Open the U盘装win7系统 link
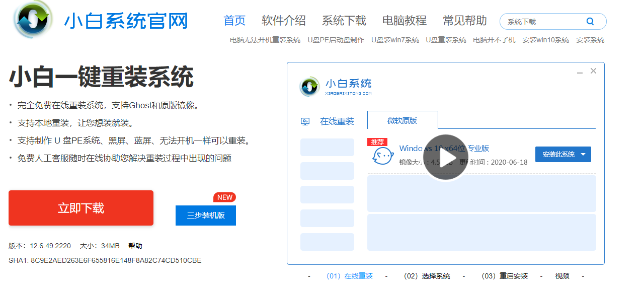The width and height of the screenshot is (644, 287). tap(395, 40)
